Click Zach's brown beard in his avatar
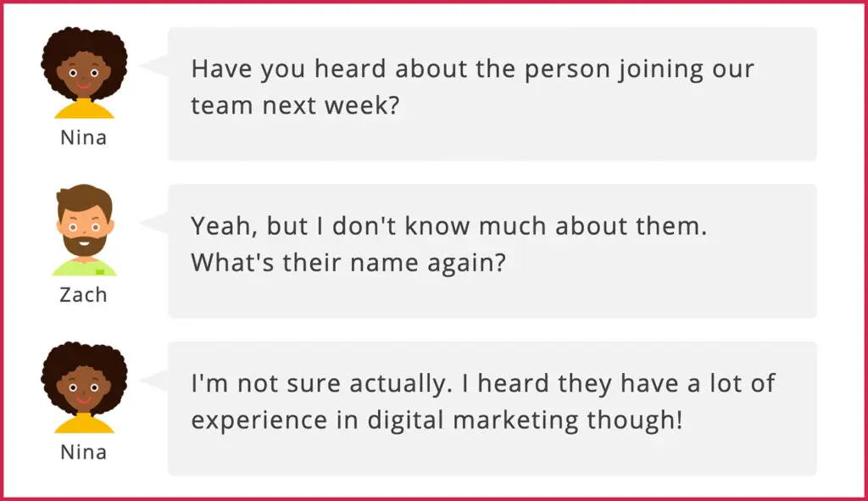 84,243
